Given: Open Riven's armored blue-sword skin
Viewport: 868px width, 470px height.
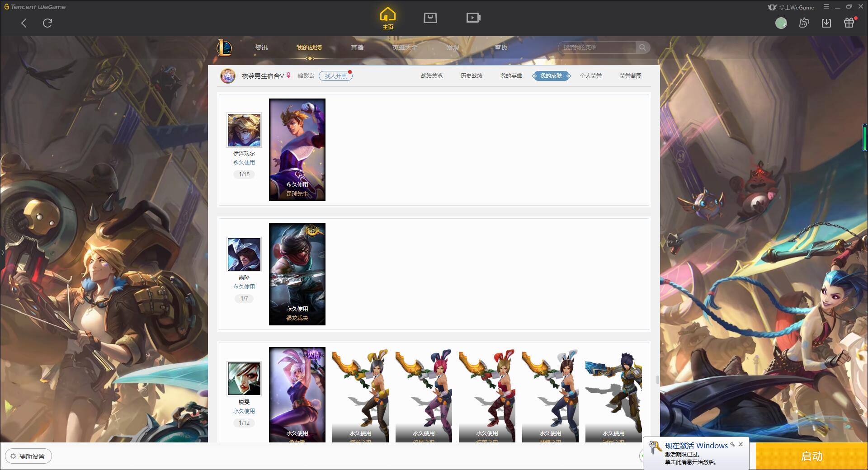Looking at the screenshot, I should 613,395.
